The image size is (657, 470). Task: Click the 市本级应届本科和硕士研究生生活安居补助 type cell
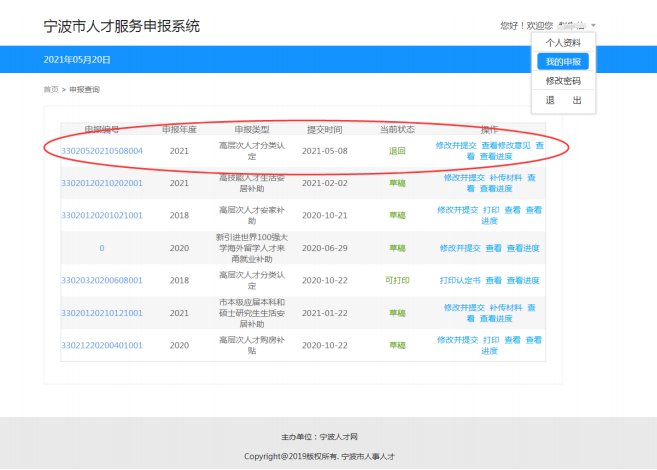point(252,313)
